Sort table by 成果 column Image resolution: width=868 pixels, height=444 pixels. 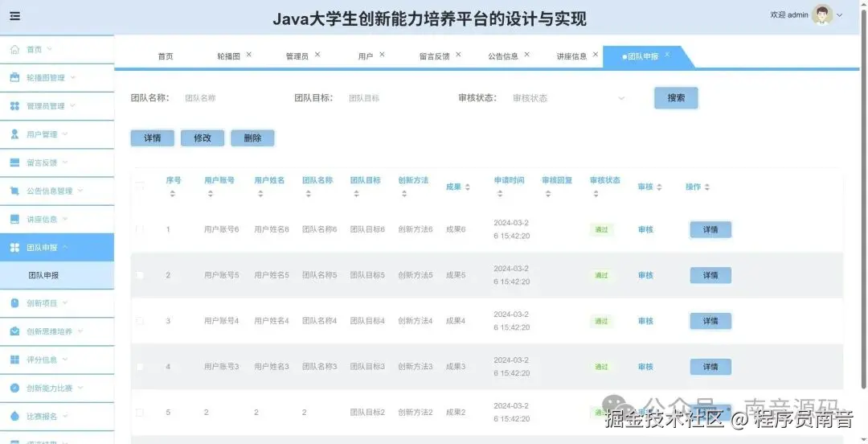point(467,187)
